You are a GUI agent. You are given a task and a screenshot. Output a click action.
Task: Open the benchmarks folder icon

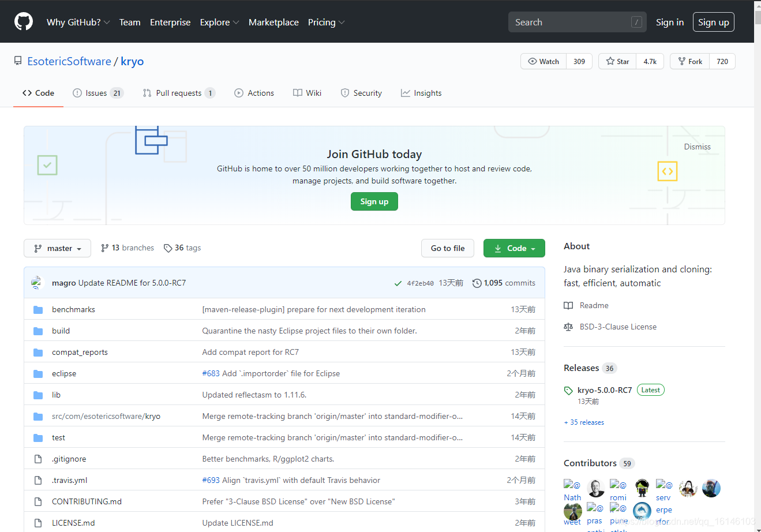point(38,310)
